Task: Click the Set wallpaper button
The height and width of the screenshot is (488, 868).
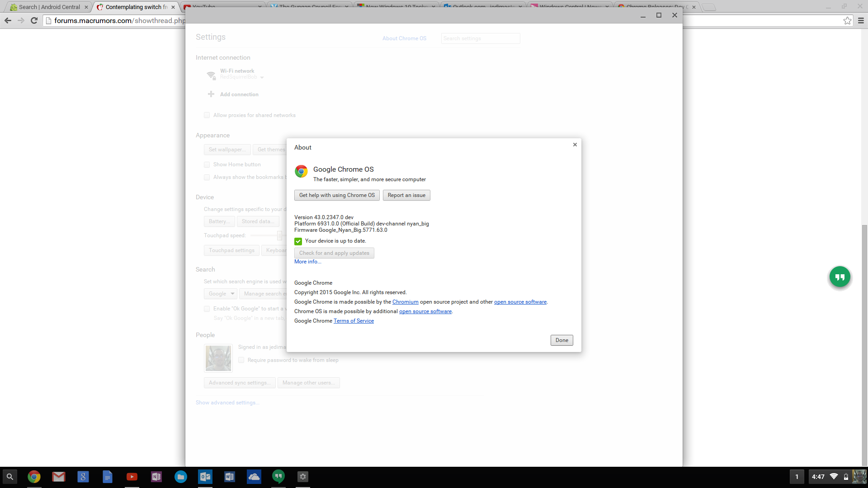Action: click(x=227, y=150)
